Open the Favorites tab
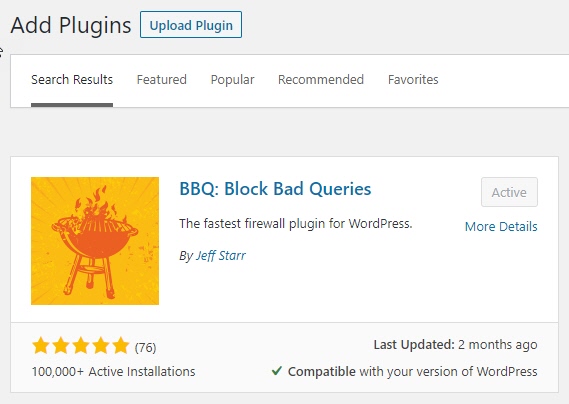The width and height of the screenshot is (569, 404). tap(413, 79)
